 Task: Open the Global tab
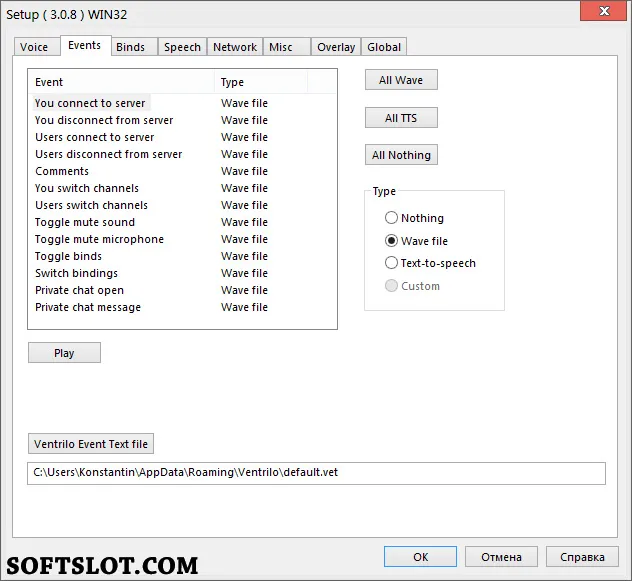[x=384, y=47]
